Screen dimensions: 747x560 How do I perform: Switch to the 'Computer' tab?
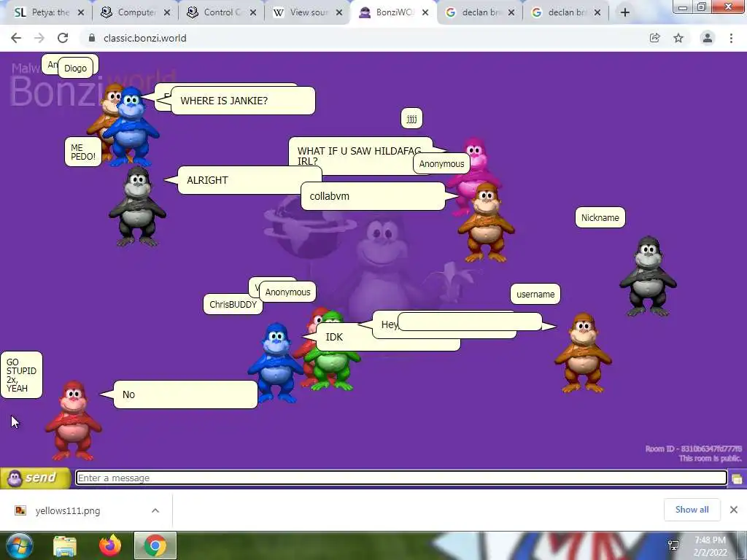128,12
